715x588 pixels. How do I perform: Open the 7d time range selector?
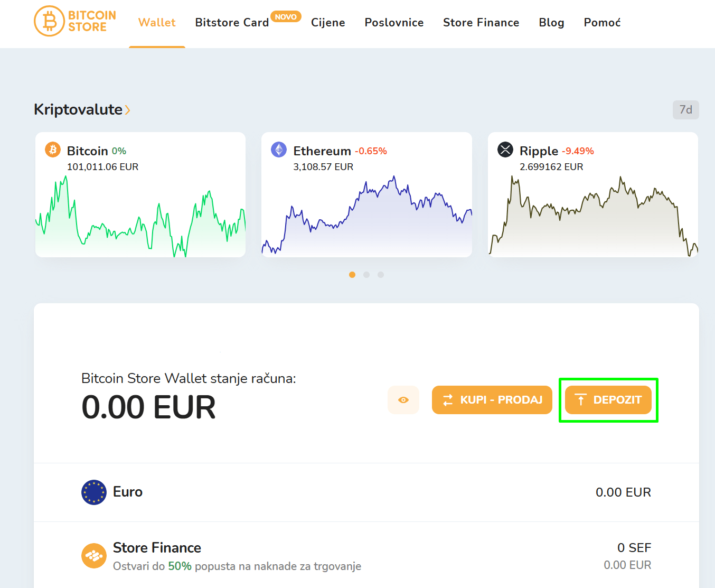[x=685, y=110]
